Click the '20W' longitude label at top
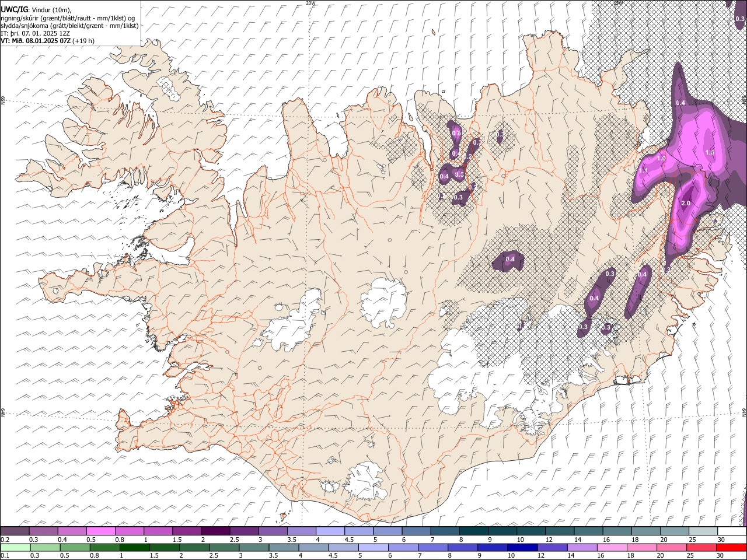The height and width of the screenshot is (560, 747). click(310, 3)
